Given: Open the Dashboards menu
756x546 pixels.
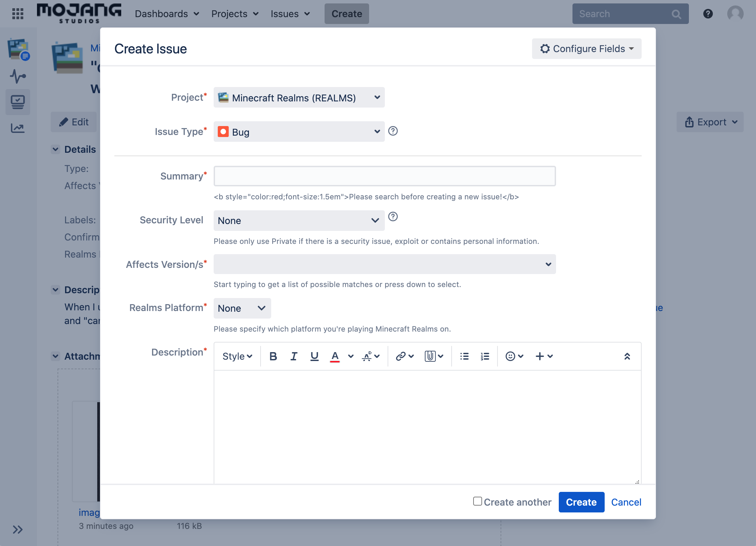Looking at the screenshot, I should pyautogui.click(x=167, y=14).
